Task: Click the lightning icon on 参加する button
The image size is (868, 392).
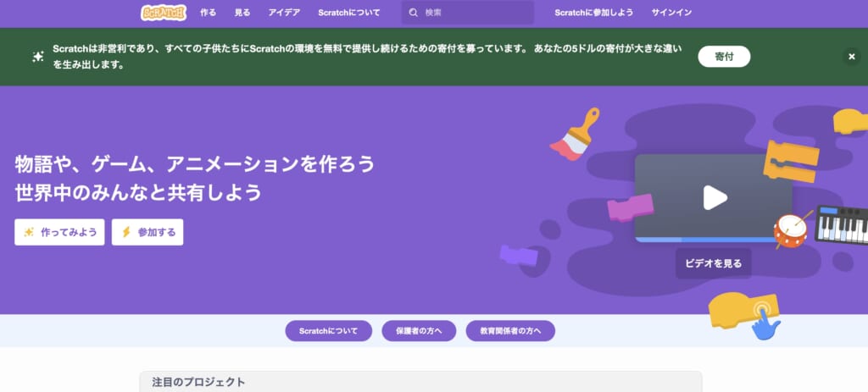Action: coord(126,232)
